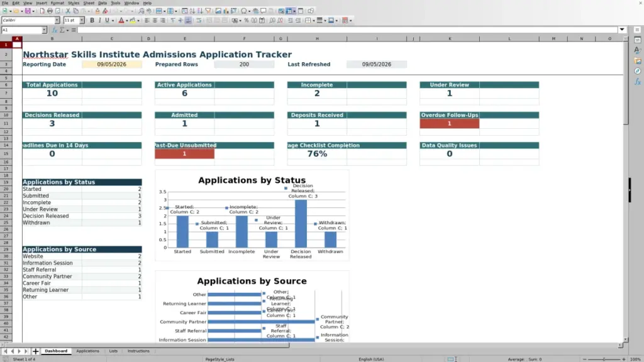Click the Align Right icon
This screenshot has width=644, height=362.
(x=163, y=20)
